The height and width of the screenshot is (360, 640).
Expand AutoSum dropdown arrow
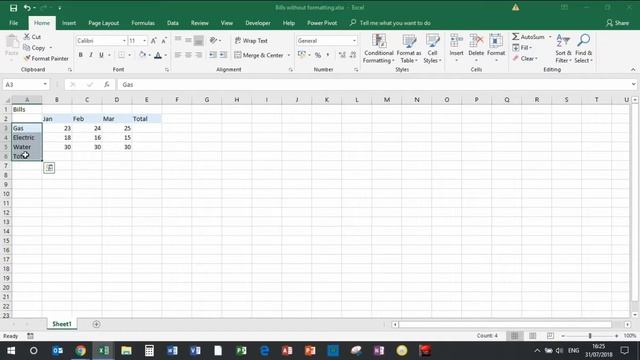coord(550,37)
